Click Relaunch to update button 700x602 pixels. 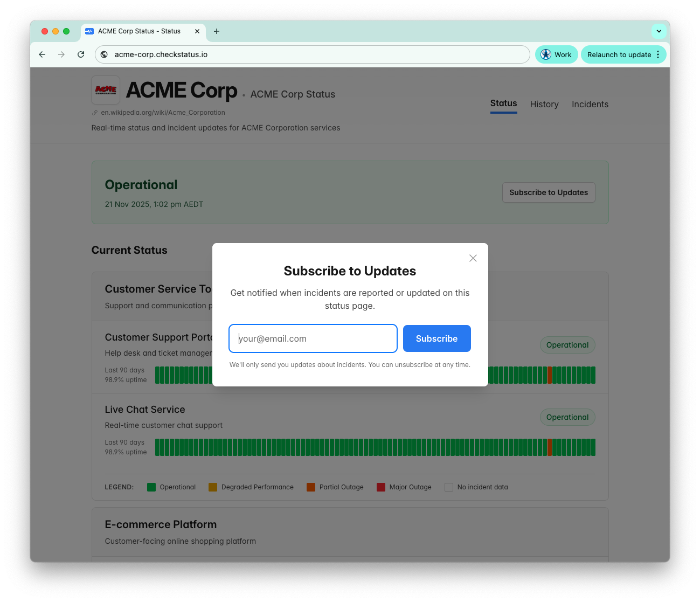tap(619, 54)
